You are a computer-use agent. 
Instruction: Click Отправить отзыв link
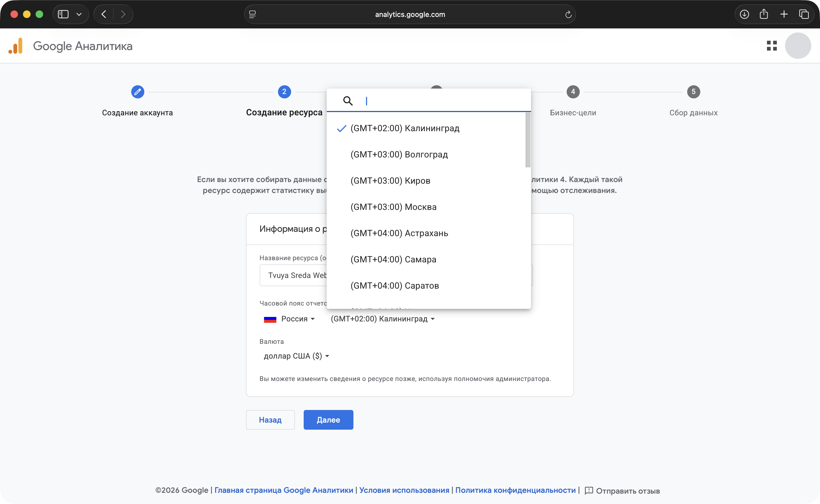coord(628,491)
